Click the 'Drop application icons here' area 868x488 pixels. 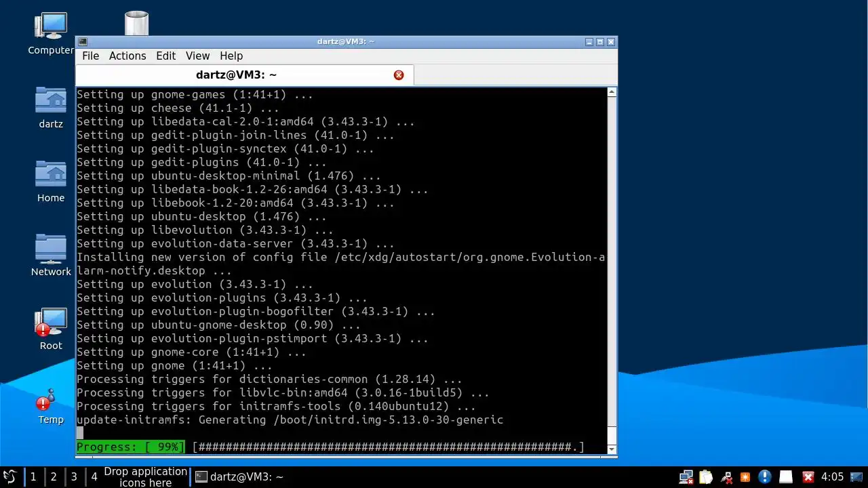[x=145, y=476]
